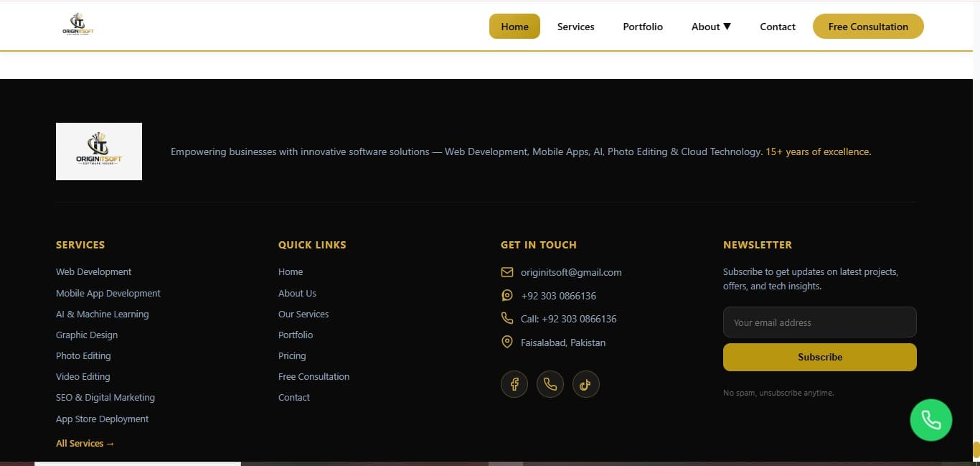Open the Pricing quick link

tap(292, 355)
